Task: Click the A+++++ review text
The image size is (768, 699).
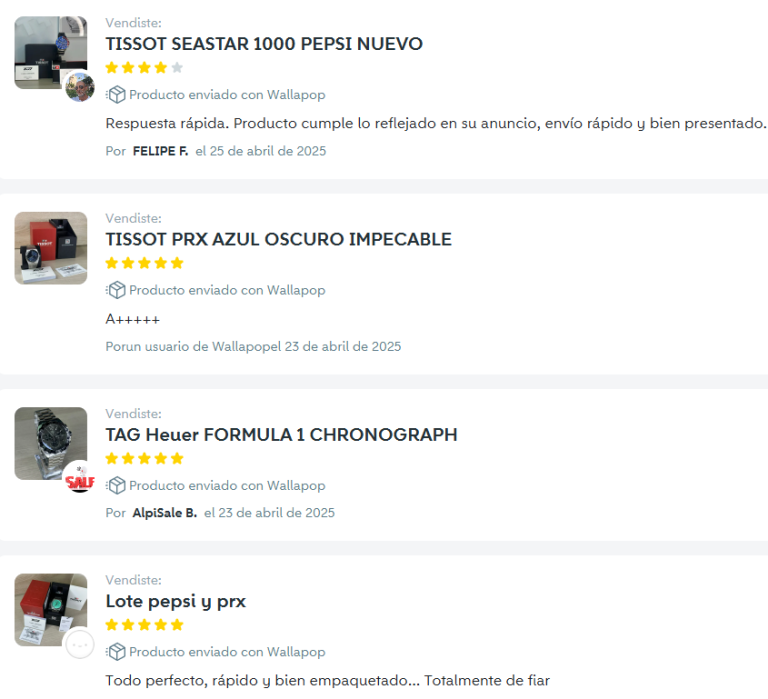Action: tap(133, 319)
